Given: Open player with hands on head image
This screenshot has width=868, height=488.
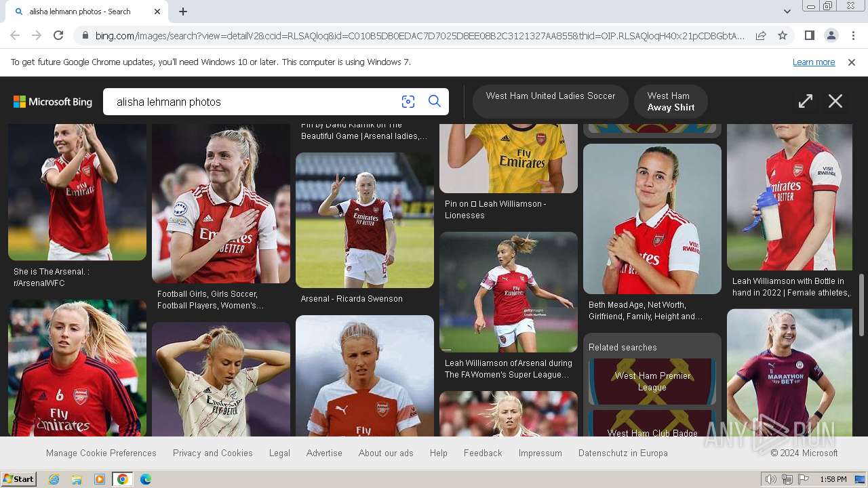Looking at the screenshot, I should 221,379.
